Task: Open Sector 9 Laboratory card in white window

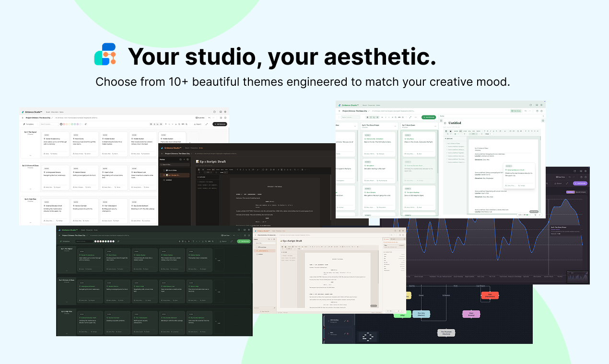Action: pos(57,144)
